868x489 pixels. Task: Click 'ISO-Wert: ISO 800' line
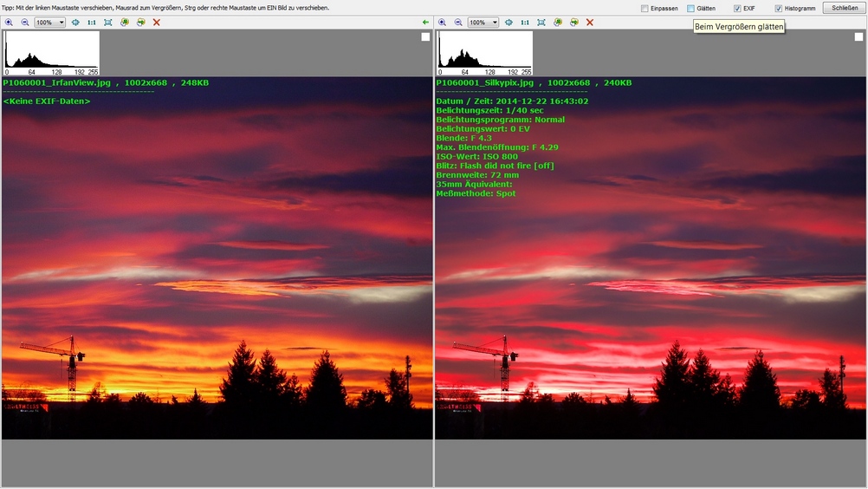pyautogui.click(x=476, y=156)
